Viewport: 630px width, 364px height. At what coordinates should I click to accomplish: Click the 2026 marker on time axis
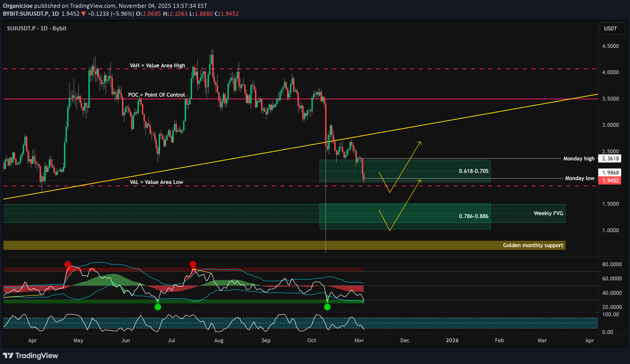pos(452,340)
